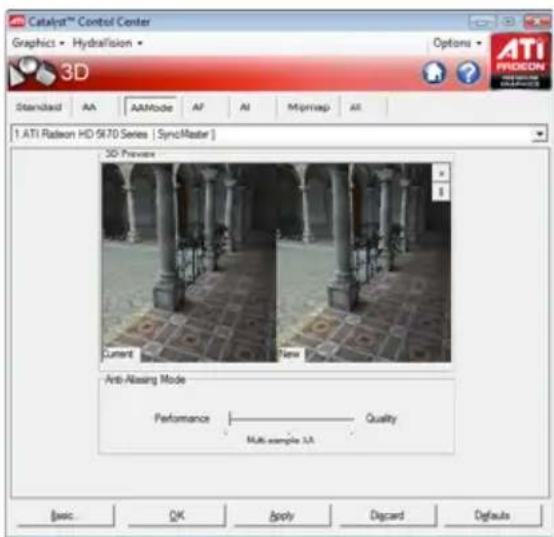Click the Catalyst title bar app icon
Viewport: 554px width, 537px height.
(x=17, y=22)
